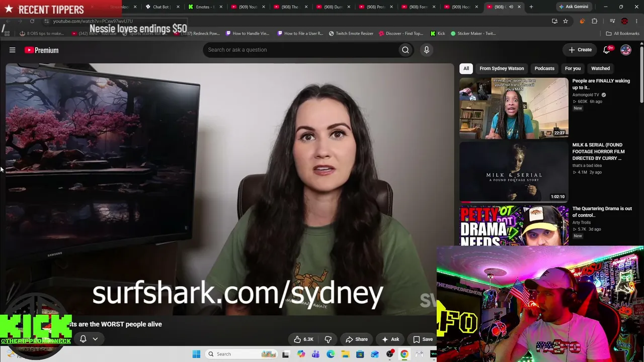Switch to the (909) Youtube browser tab
644x362 pixels.
point(248,7)
